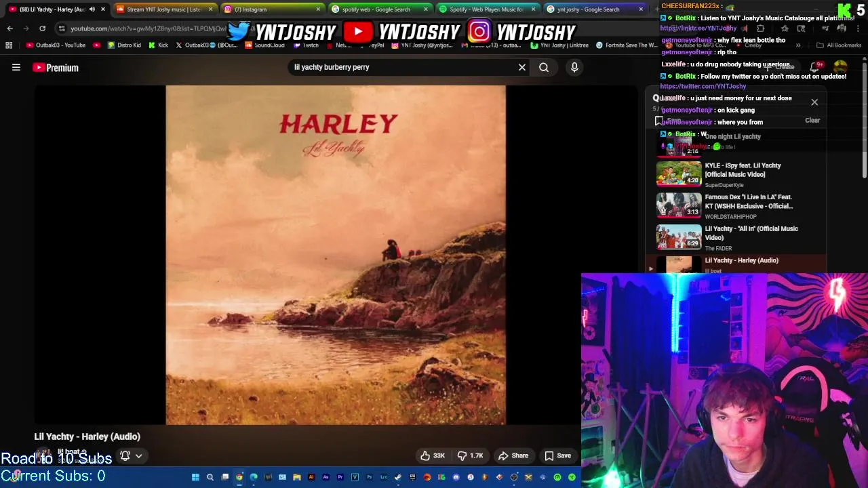Viewport: 868px width, 488px height.
Task: Save the video to a playlist
Action: tap(557, 455)
